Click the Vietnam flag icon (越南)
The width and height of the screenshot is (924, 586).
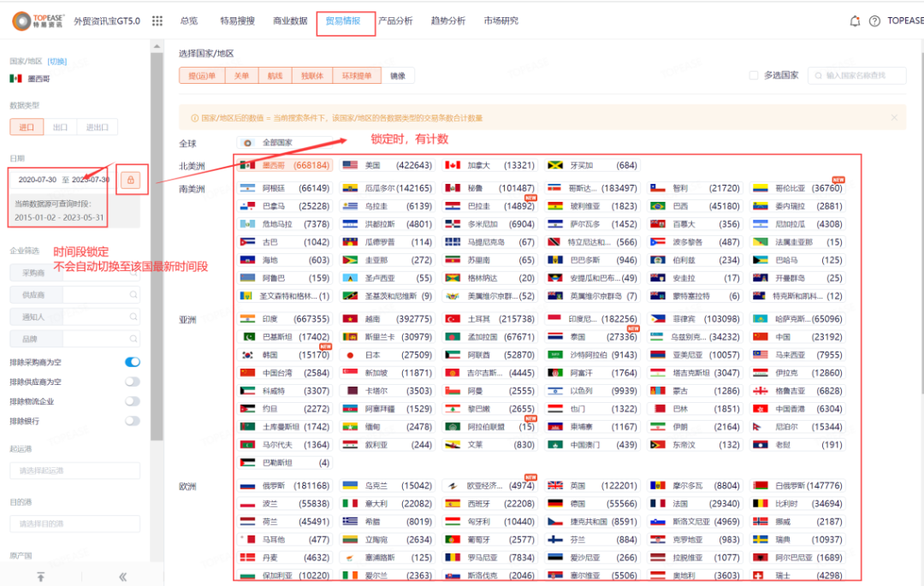[351, 319]
